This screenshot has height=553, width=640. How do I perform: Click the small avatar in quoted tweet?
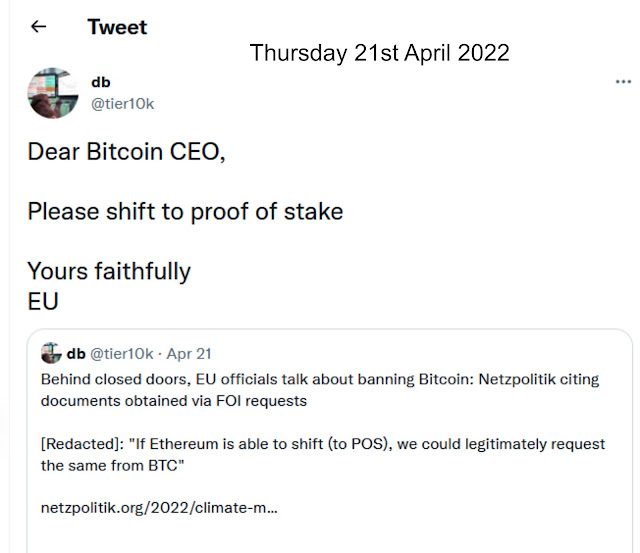(x=53, y=354)
